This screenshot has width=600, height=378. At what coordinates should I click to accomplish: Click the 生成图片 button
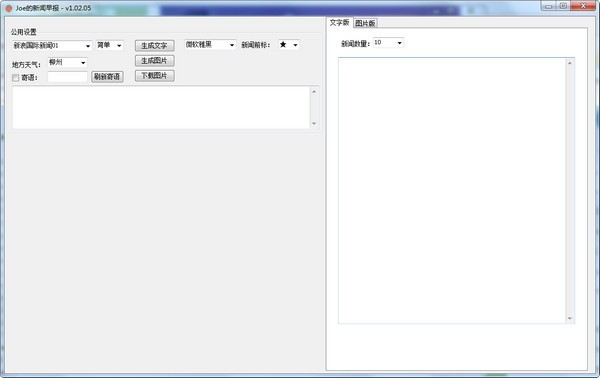[x=155, y=60]
